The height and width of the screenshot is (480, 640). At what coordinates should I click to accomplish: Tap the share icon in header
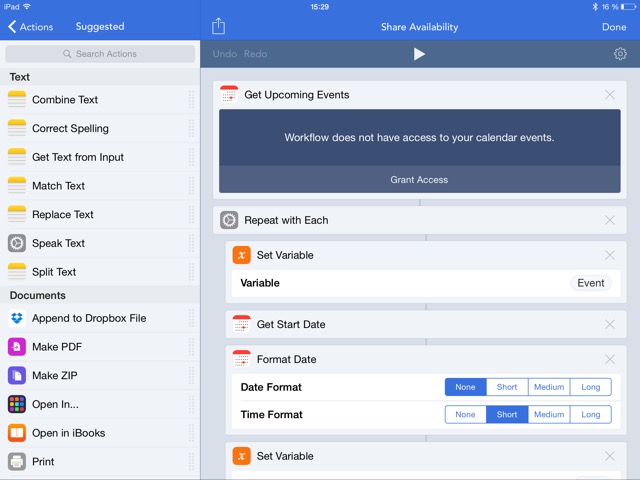point(219,27)
